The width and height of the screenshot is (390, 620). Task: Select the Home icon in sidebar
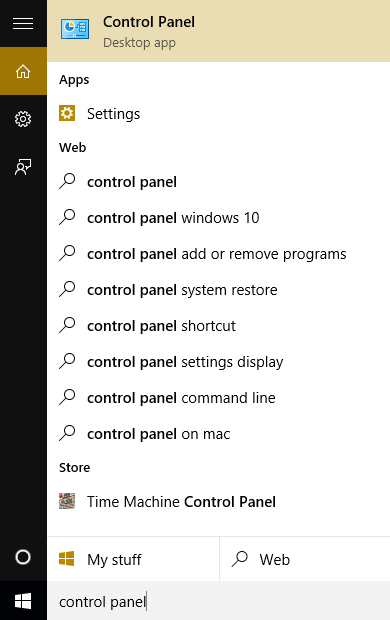[23, 72]
